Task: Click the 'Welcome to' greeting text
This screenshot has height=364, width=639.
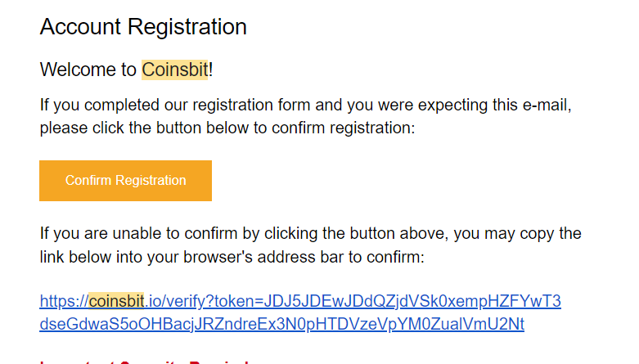Action: point(88,70)
